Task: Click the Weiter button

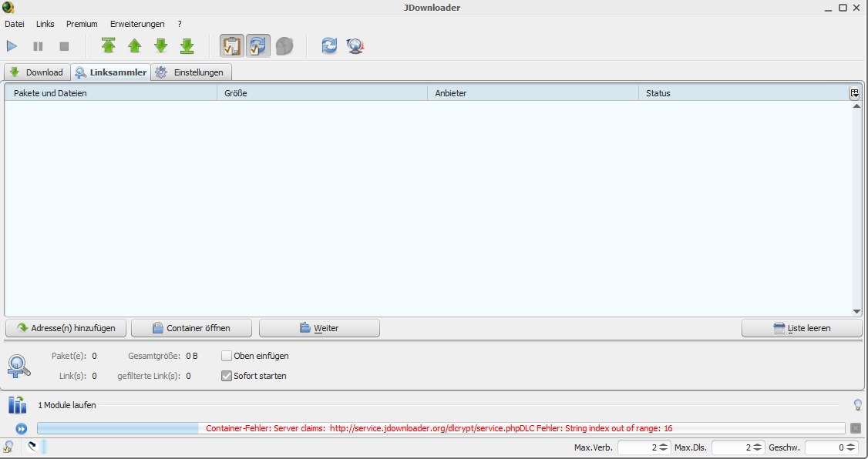Action: [319, 328]
